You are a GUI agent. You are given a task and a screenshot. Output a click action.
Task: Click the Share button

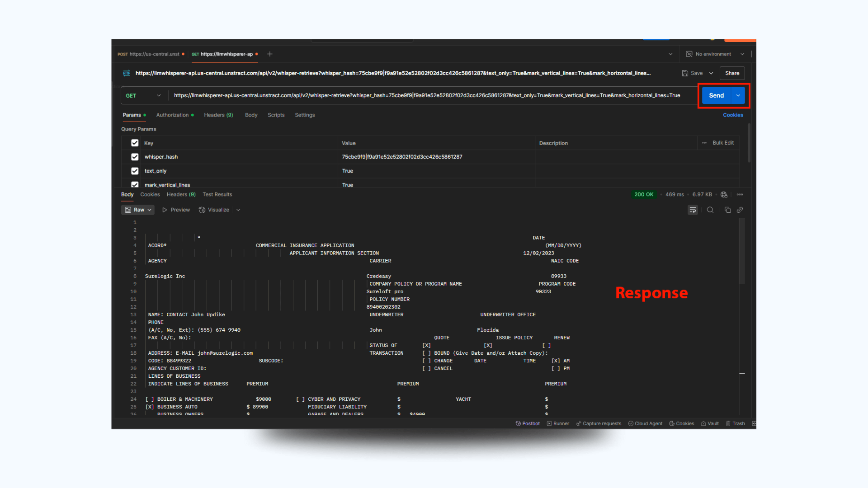tap(732, 73)
